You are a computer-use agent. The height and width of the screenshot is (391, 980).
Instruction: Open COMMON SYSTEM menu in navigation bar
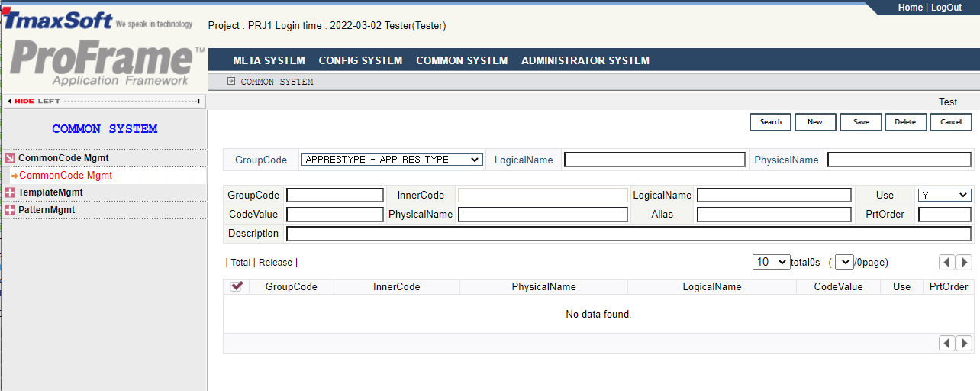(462, 60)
